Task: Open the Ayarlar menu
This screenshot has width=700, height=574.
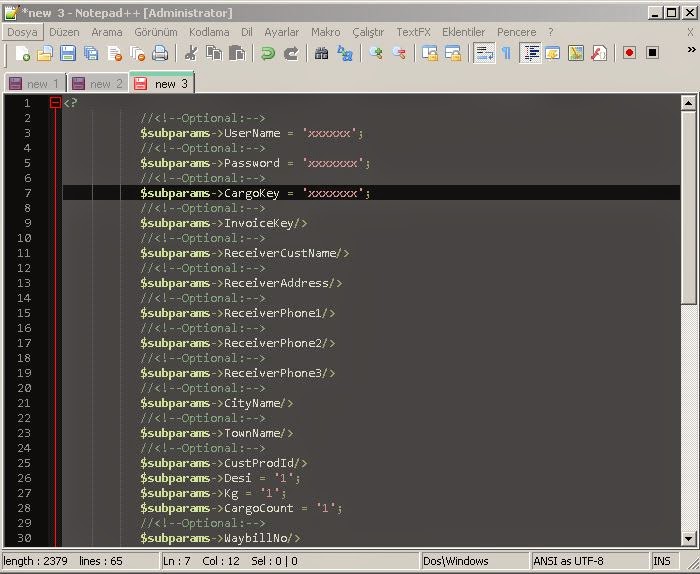Action: click(x=282, y=32)
